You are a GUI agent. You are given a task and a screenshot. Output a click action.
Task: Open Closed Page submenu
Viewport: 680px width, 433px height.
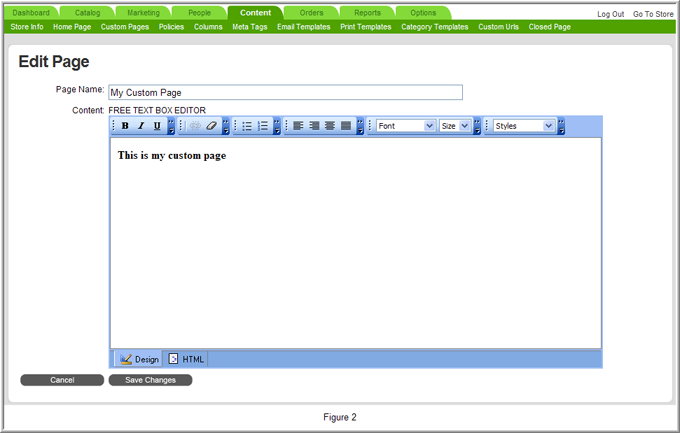pos(549,27)
